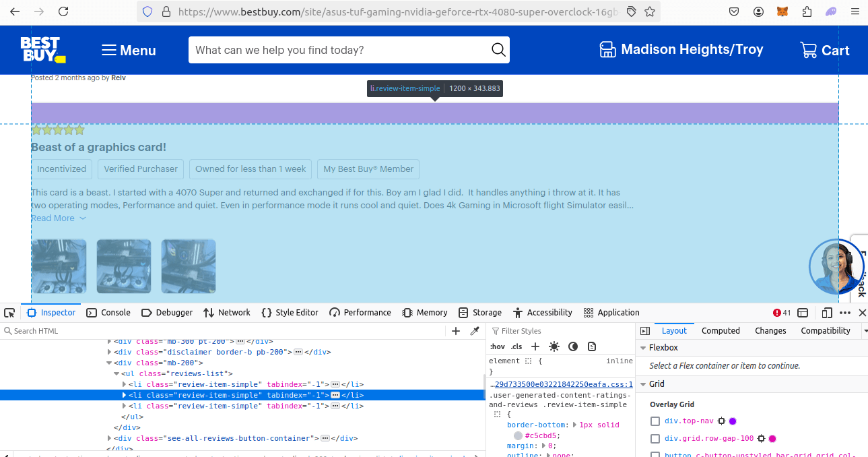
Task: Click the padlock site security icon
Action: point(165,11)
